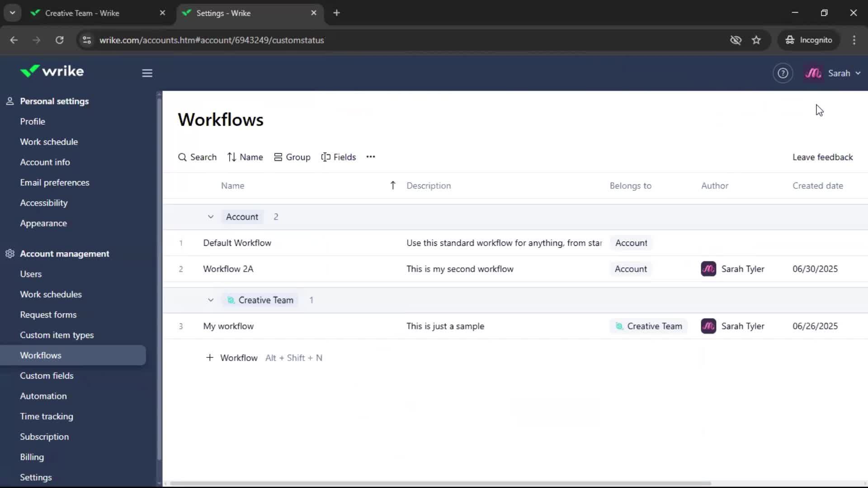Open the Fields column chooser

(339, 157)
